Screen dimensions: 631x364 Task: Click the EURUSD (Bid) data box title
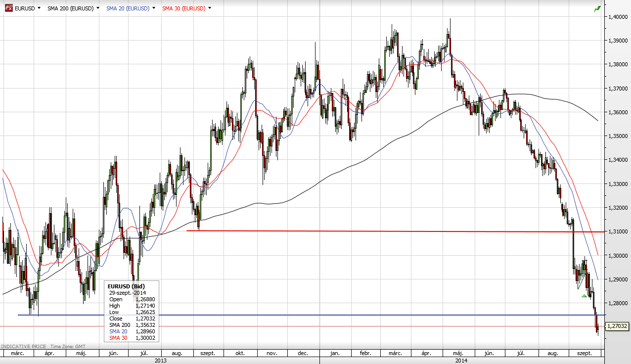(x=126, y=286)
